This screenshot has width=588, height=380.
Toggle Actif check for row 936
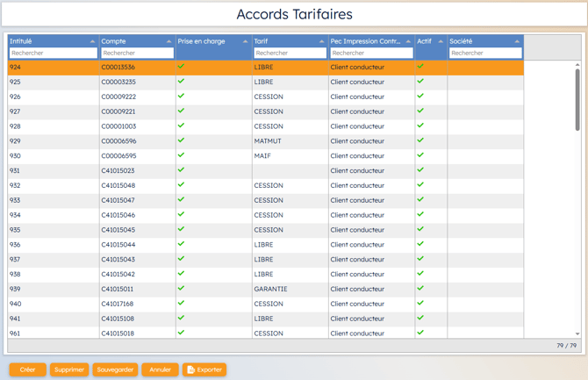click(420, 244)
